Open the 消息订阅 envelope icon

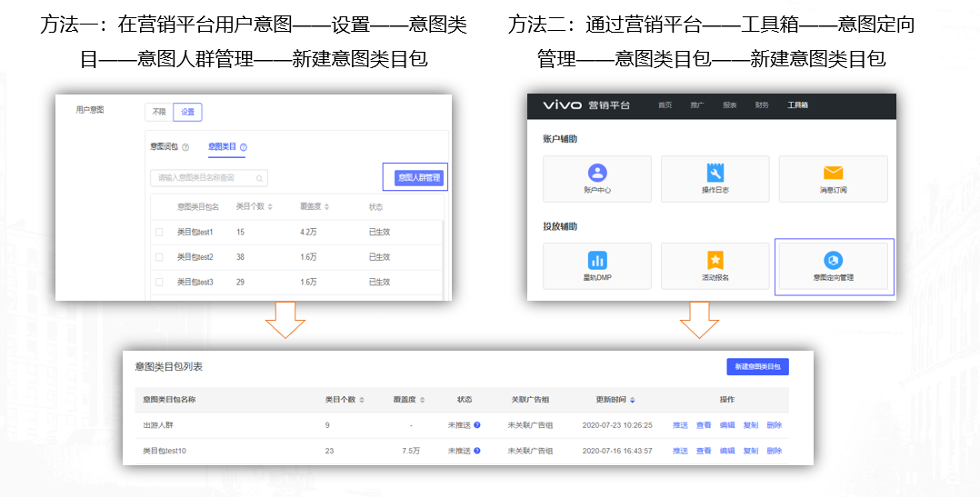point(833,173)
